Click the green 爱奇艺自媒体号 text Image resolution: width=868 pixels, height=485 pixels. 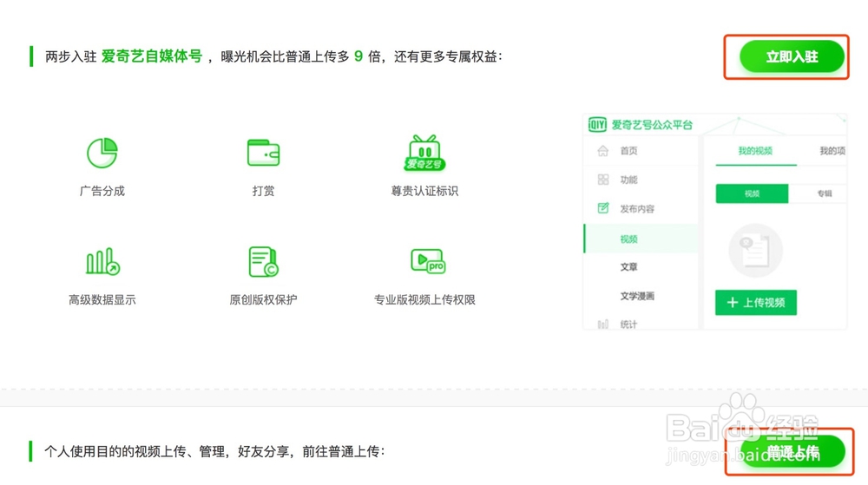pyautogui.click(x=152, y=56)
